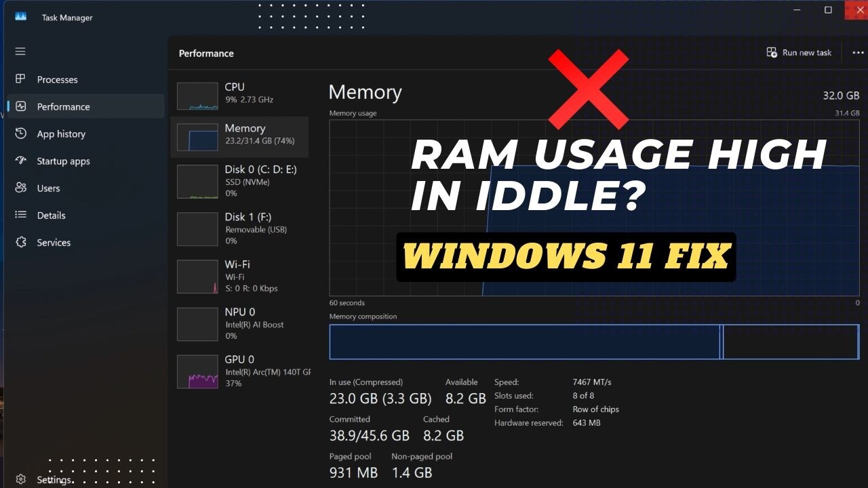
Task: Open the Processes page
Action: click(85, 79)
